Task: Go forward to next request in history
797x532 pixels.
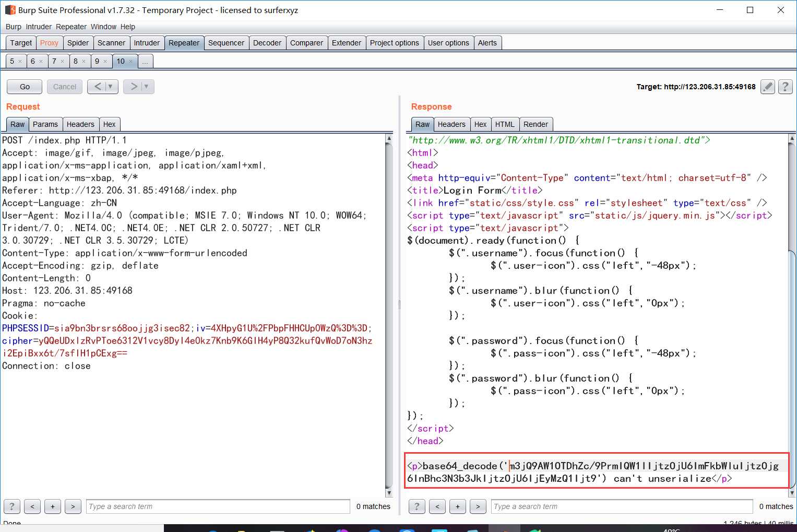Action: [x=134, y=87]
